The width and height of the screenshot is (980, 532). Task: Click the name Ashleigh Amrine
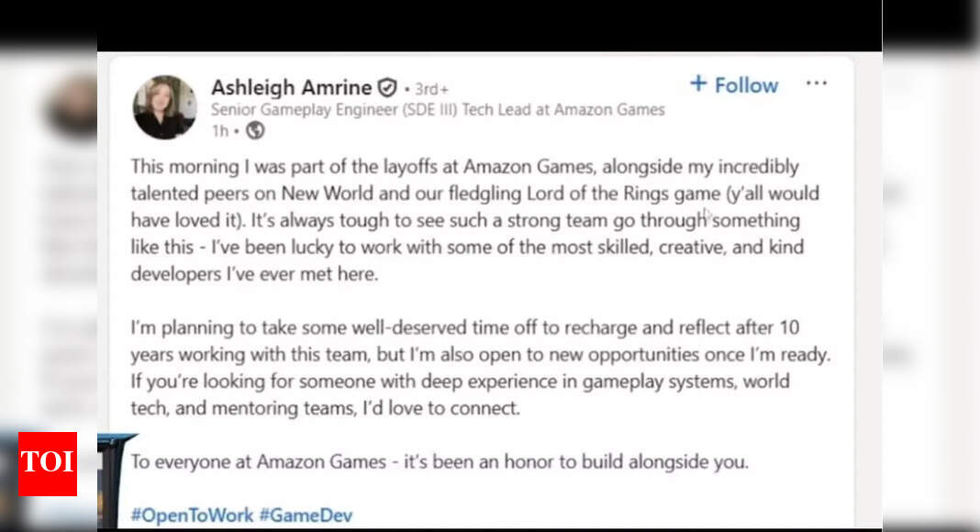(x=292, y=87)
